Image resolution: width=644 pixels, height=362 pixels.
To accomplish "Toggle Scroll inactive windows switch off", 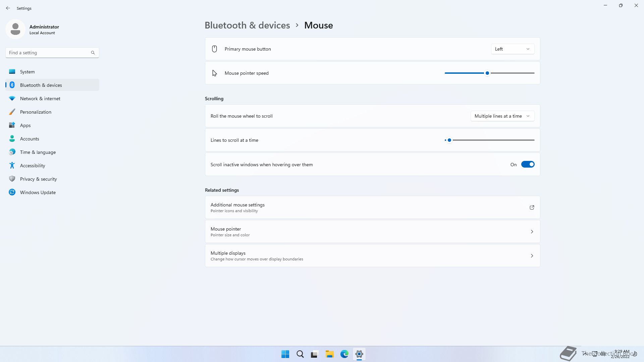I will pyautogui.click(x=527, y=165).
